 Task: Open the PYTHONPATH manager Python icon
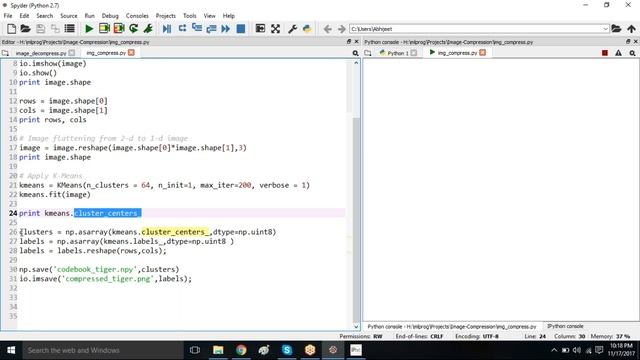click(x=307, y=29)
